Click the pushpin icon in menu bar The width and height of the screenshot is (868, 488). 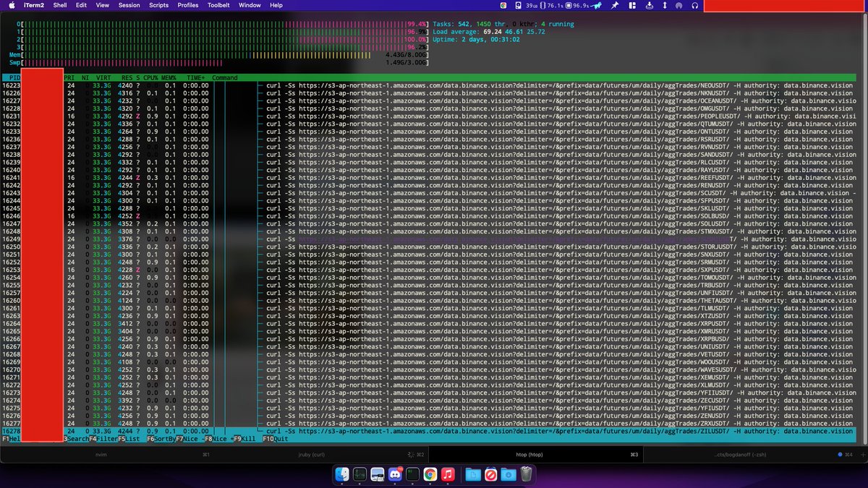coord(615,5)
